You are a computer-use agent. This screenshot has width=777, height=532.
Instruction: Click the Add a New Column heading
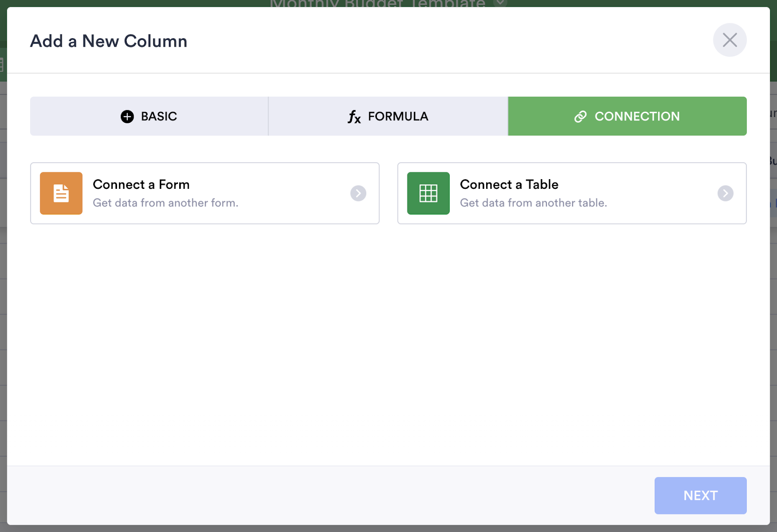tap(109, 41)
